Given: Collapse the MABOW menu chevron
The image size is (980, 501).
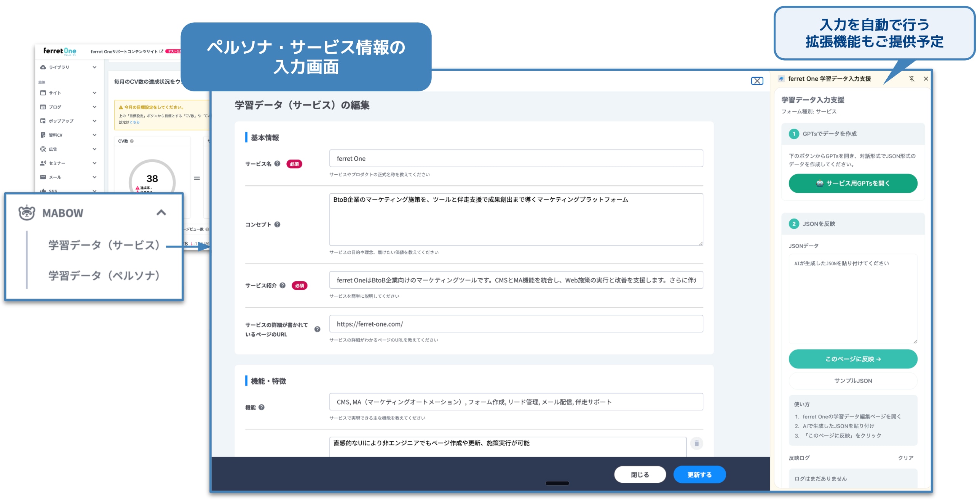Looking at the screenshot, I should (161, 212).
